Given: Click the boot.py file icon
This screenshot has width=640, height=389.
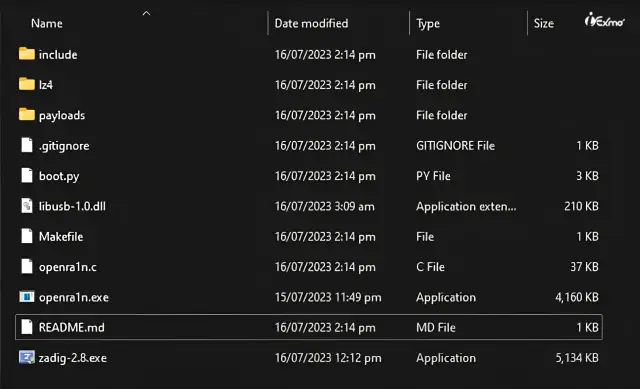Looking at the screenshot, I should point(27,176).
